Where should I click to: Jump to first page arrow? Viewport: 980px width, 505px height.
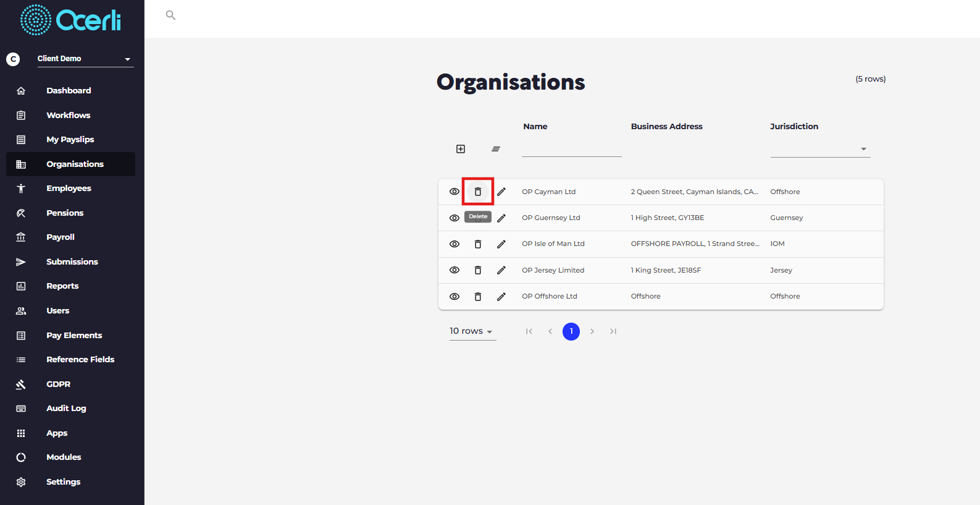point(529,331)
